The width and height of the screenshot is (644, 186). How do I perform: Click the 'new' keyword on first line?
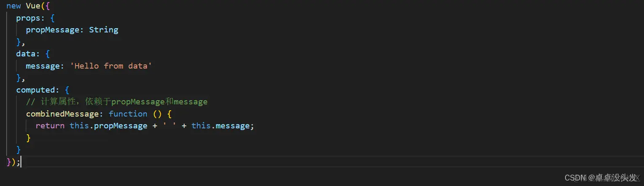tap(13, 6)
